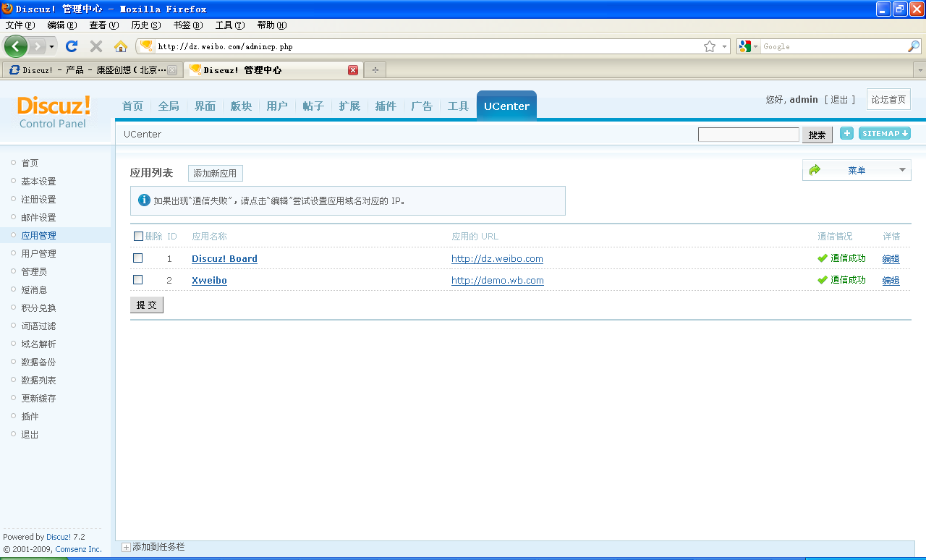Screen dimensions: 926x560
Task: Open the Xweibo application link
Action: click(x=209, y=280)
